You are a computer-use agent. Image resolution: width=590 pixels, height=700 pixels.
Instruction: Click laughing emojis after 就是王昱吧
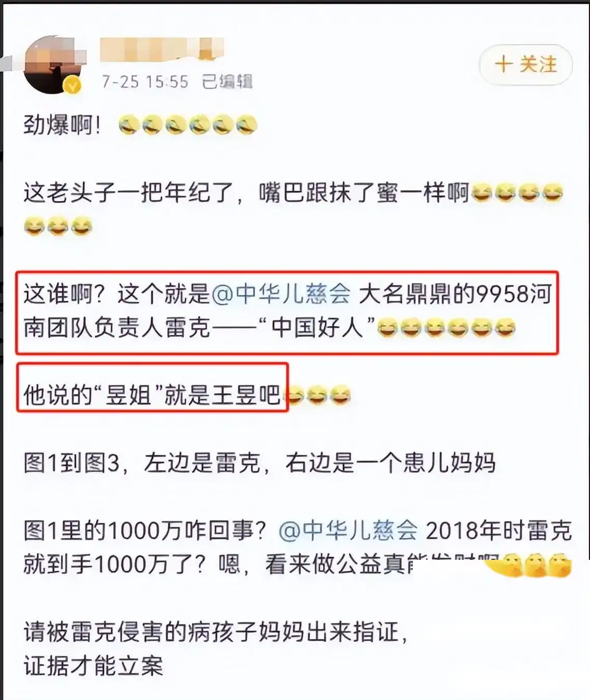[318, 396]
